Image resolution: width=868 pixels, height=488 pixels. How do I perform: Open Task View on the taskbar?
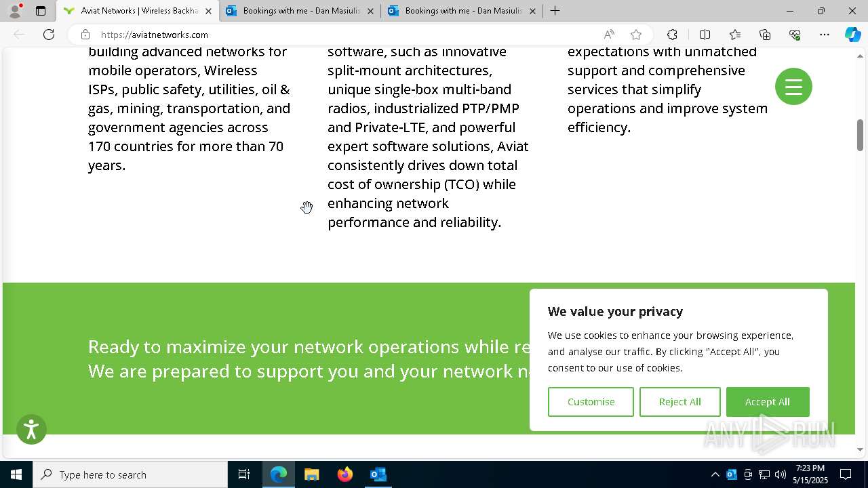pyautogui.click(x=244, y=474)
